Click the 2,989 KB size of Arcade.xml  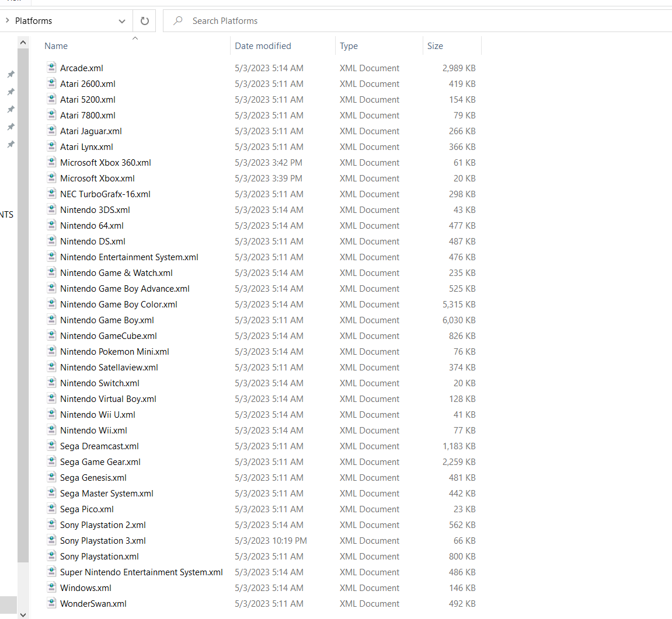pyautogui.click(x=459, y=68)
